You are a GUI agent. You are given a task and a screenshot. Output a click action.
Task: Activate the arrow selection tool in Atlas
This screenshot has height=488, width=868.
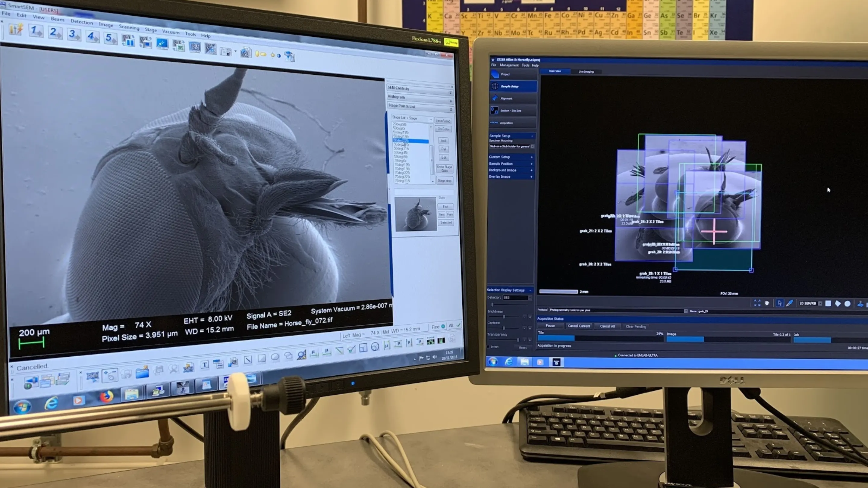click(x=779, y=303)
